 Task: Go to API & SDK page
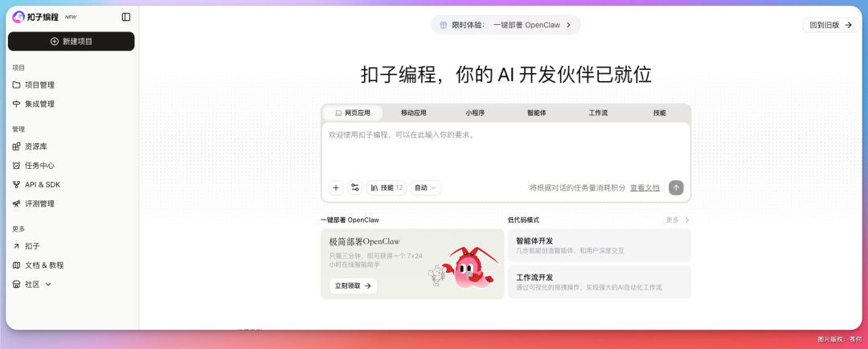[x=42, y=185]
